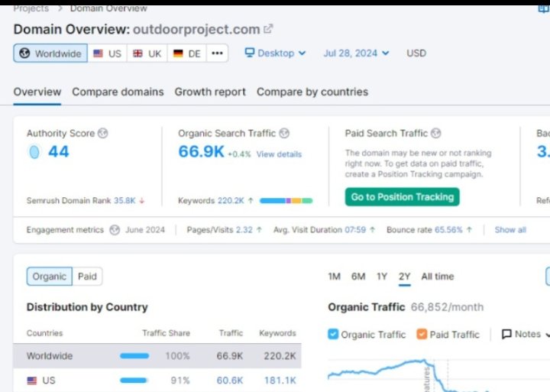Select 1M time range
Image resolution: width=550 pixels, height=392 pixels.
tap(335, 277)
